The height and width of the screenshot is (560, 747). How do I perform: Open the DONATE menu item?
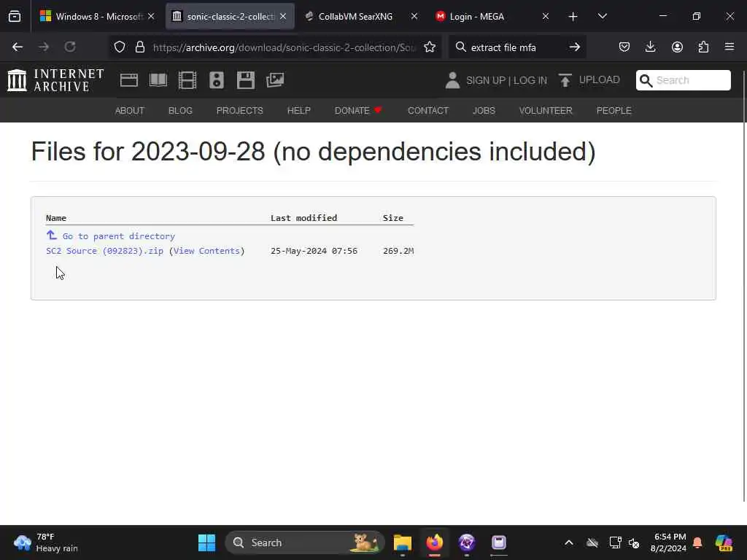click(x=358, y=111)
